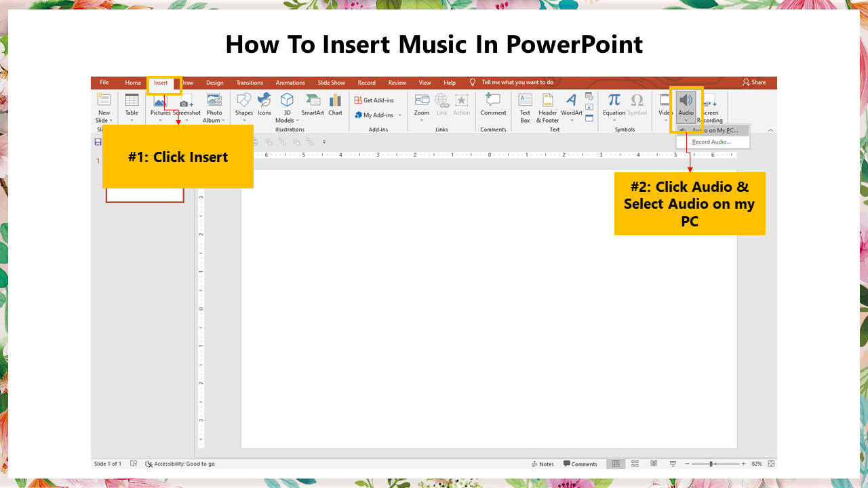Click the zoom in plus button
This screenshot has height=488, width=868.
click(743, 464)
